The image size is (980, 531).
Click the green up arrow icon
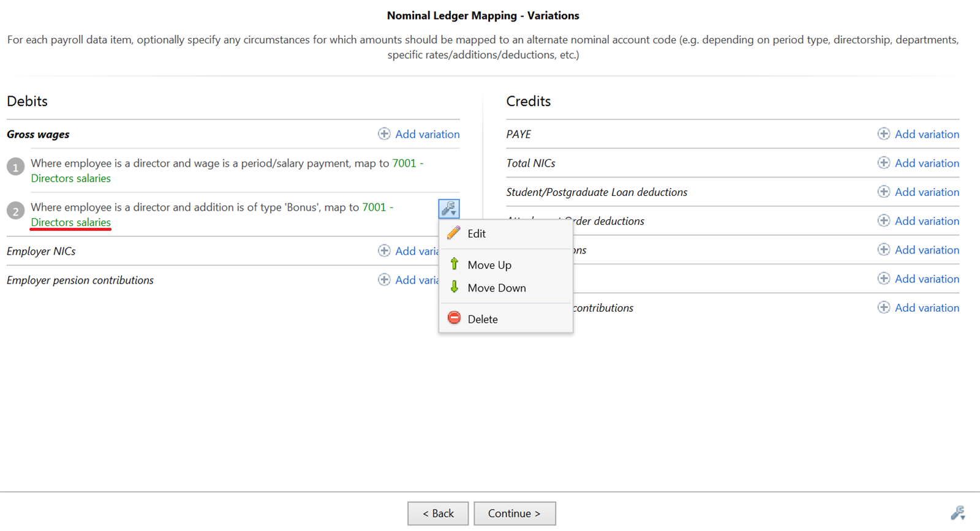454,264
